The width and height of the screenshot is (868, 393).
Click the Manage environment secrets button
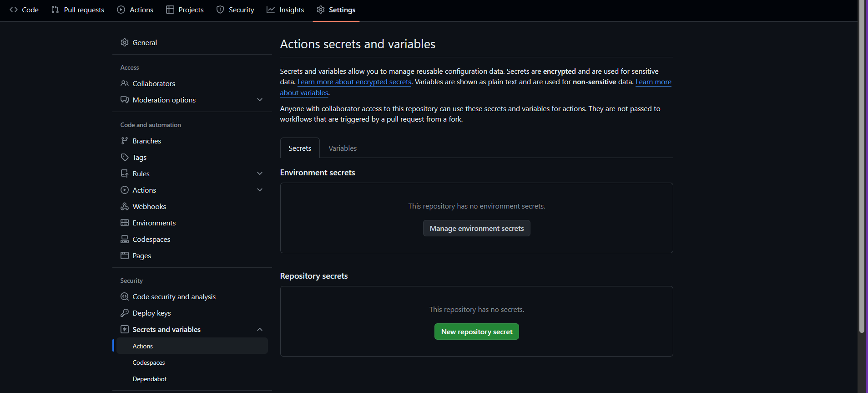pos(476,228)
